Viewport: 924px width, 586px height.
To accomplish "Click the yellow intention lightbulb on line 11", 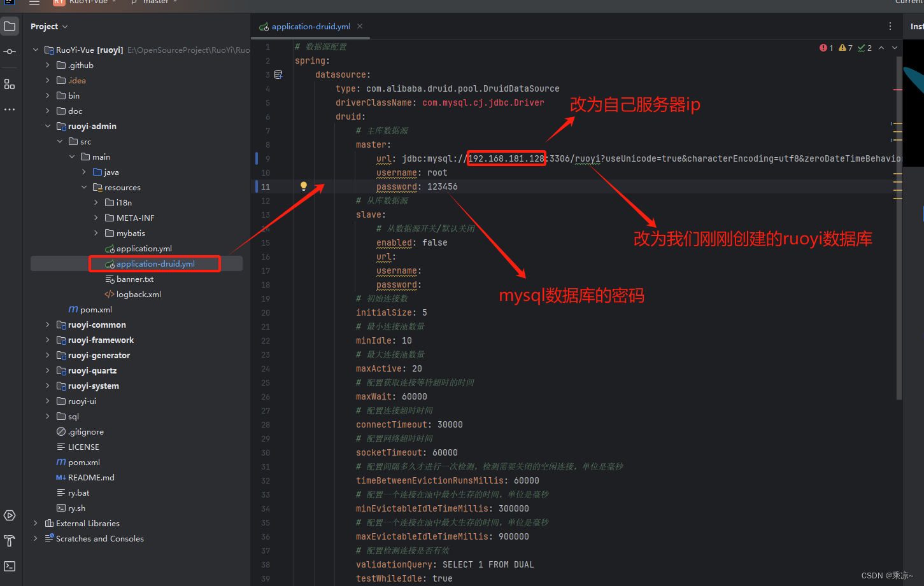I will (x=304, y=186).
